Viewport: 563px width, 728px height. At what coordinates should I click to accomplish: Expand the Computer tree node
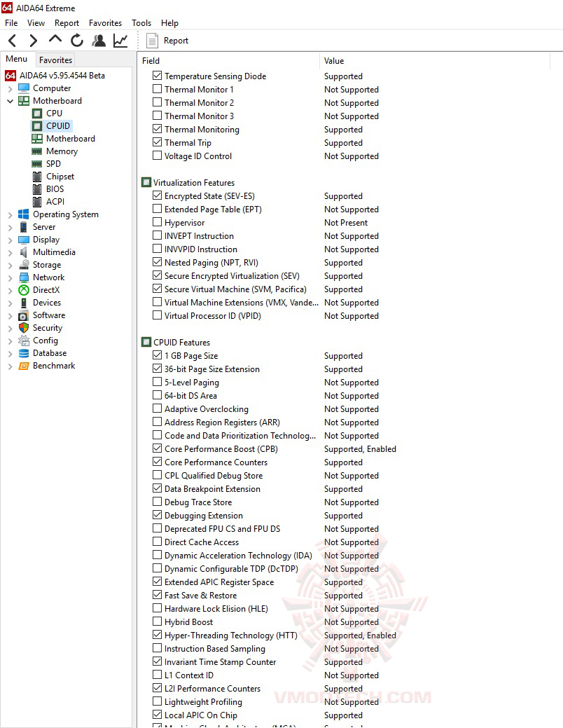11,89
